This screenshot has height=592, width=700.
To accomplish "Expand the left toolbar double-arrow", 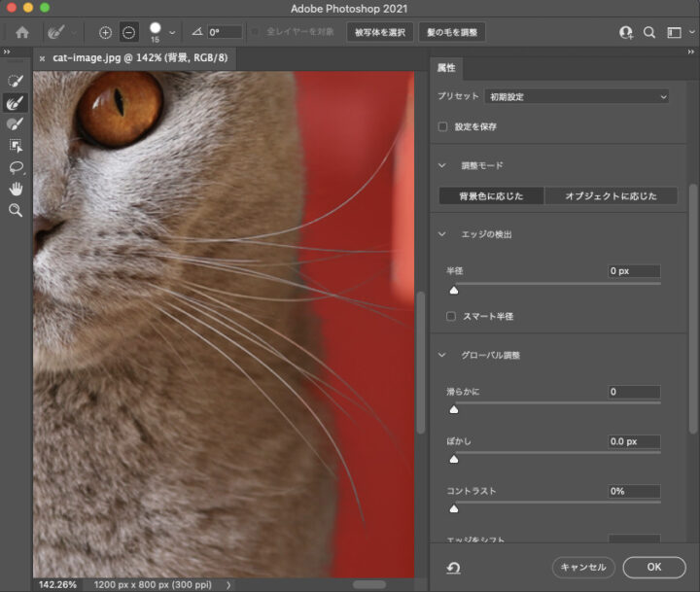I will pyautogui.click(x=7, y=52).
